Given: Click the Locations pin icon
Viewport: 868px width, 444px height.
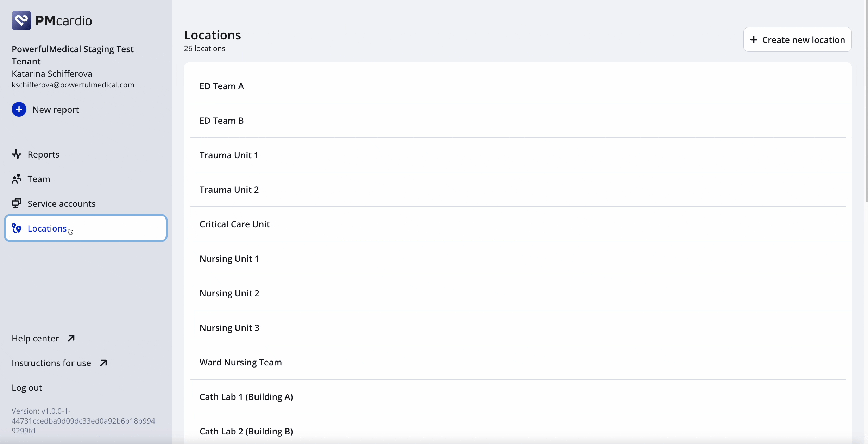Looking at the screenshot, I should pos(17,228).
